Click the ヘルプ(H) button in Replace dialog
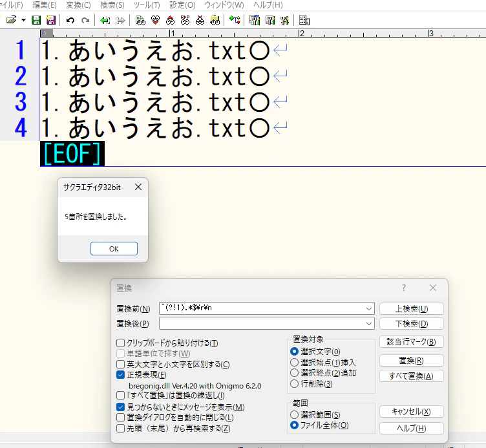Screen dimensions: 486x448 (x=411, y=429)
